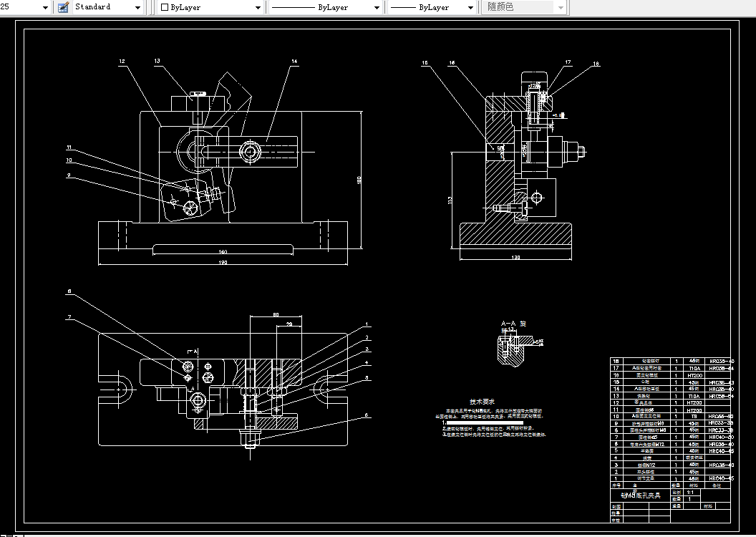Click the T8 material cell in row 10

click(x=694, y=416)
